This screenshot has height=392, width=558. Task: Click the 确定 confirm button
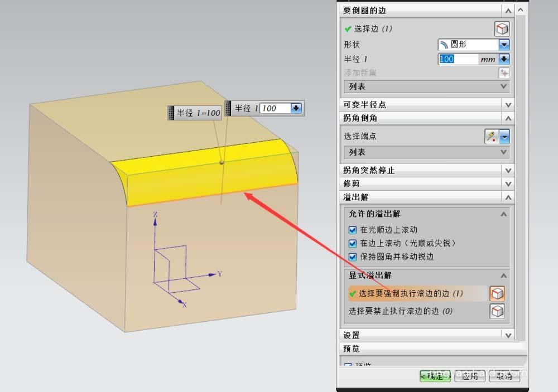point(435,376)
